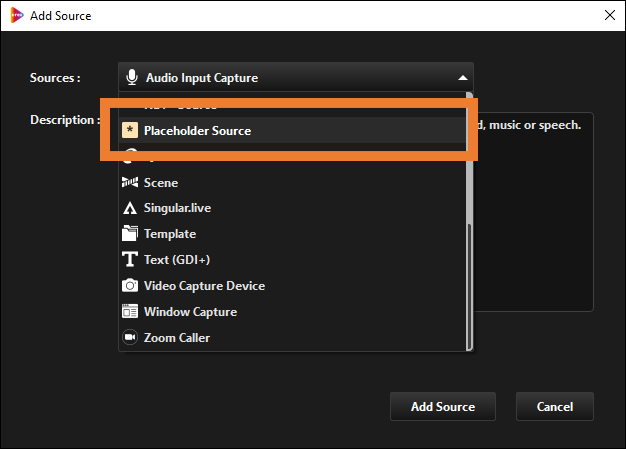Close the Add Source dialog window
This screenshot has width=626, height=449.
pyautogui.click(x=610, y=15)
